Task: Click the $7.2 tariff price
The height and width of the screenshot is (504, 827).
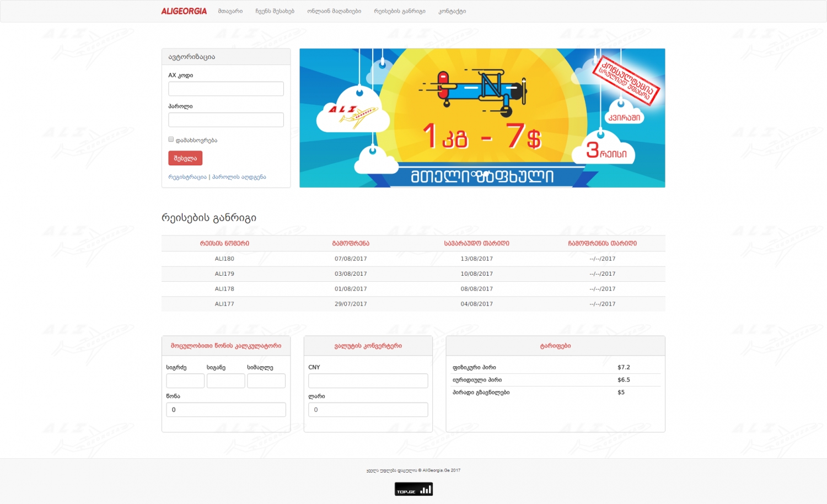Action: 624,367
